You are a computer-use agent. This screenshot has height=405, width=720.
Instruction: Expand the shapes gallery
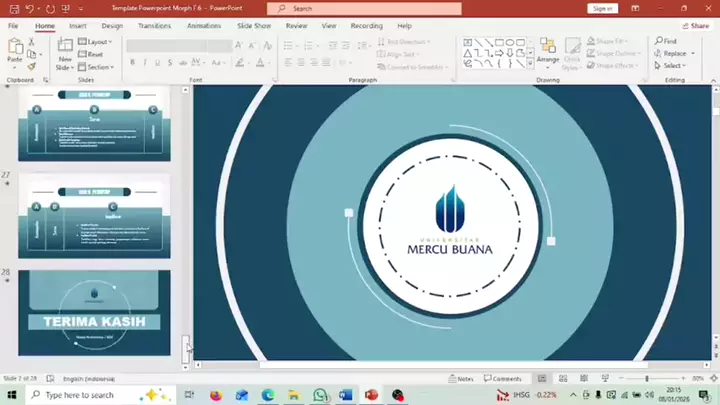(530, 65)
